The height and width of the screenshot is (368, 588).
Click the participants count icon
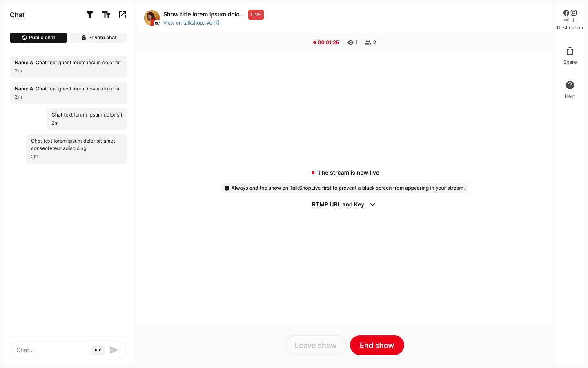(368, 43)
